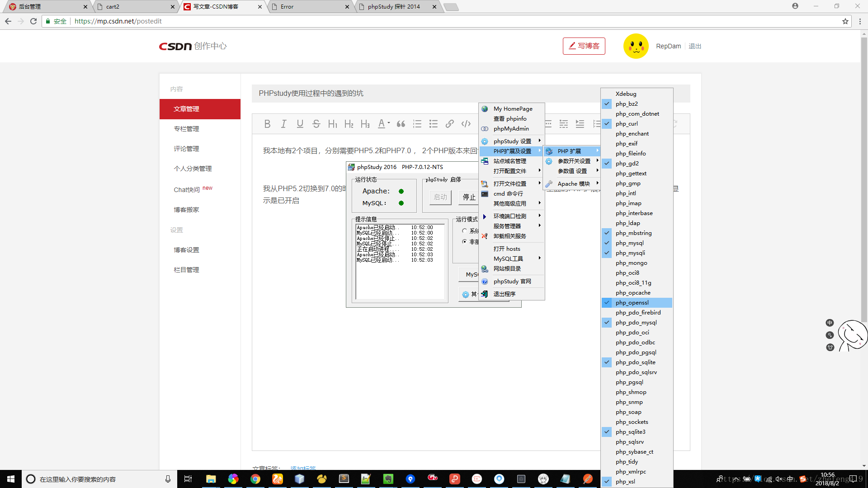Expand 参数值 设置 submenu
This screenshot has height=488, width=868.
point(572,171)
